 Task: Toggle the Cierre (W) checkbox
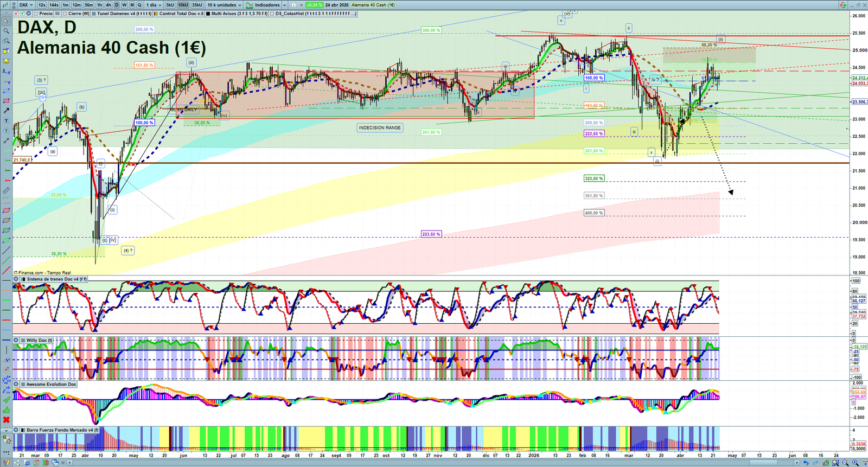(65, 14)
